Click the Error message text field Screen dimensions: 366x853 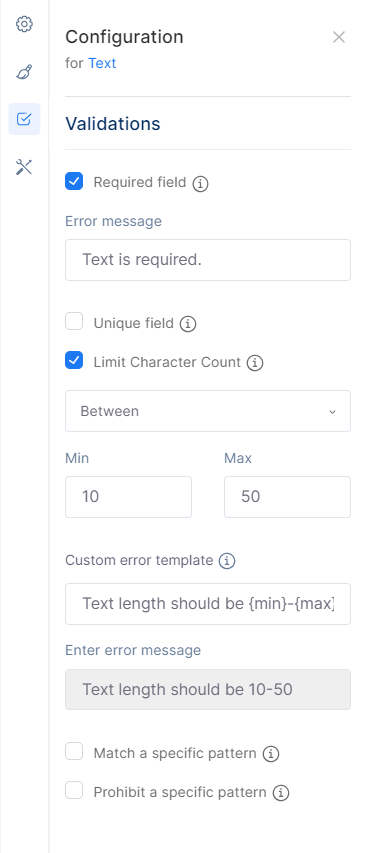208,260
